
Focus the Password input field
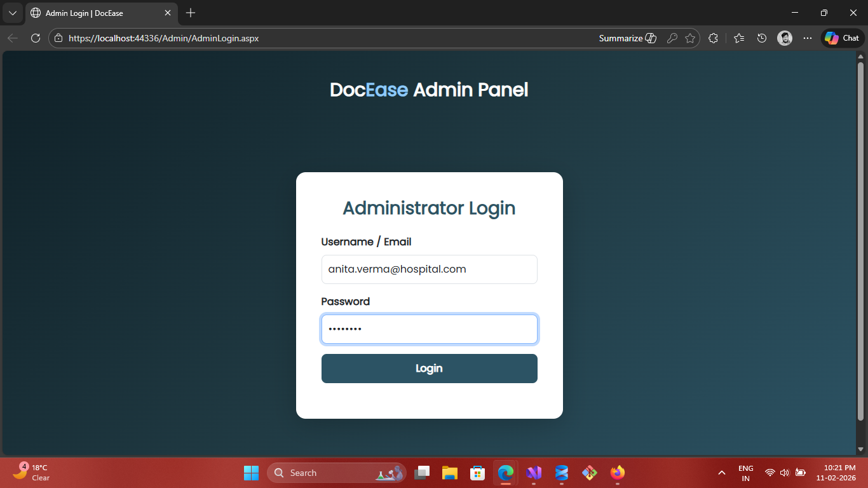pyautogui.click(x=429, y=329)
